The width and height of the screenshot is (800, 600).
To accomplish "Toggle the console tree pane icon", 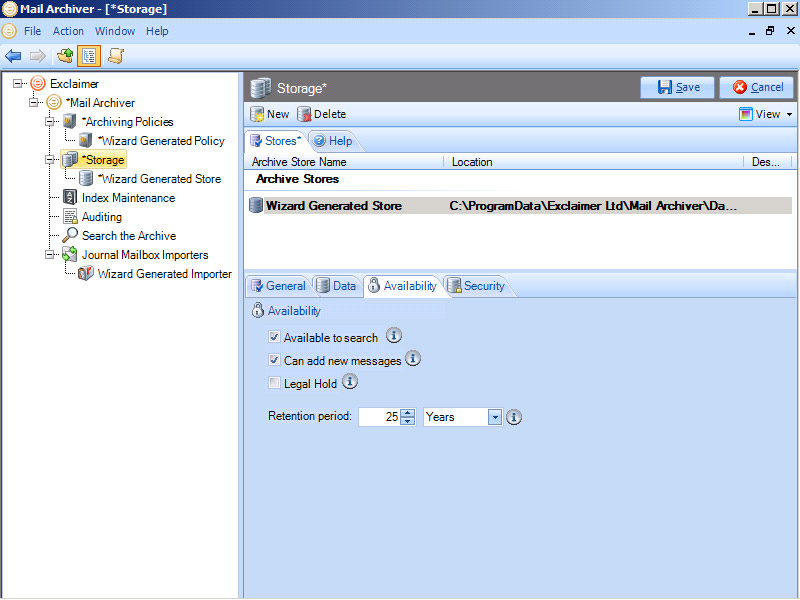I will [x=89, y=56].
